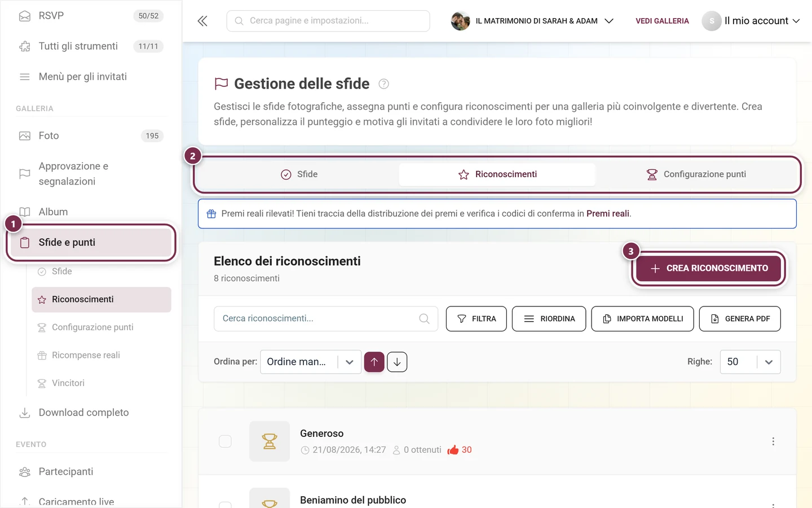Viewport: 812px width, 508px height.
Task: Click the Filtra button
Action: [x=476, y=319]
